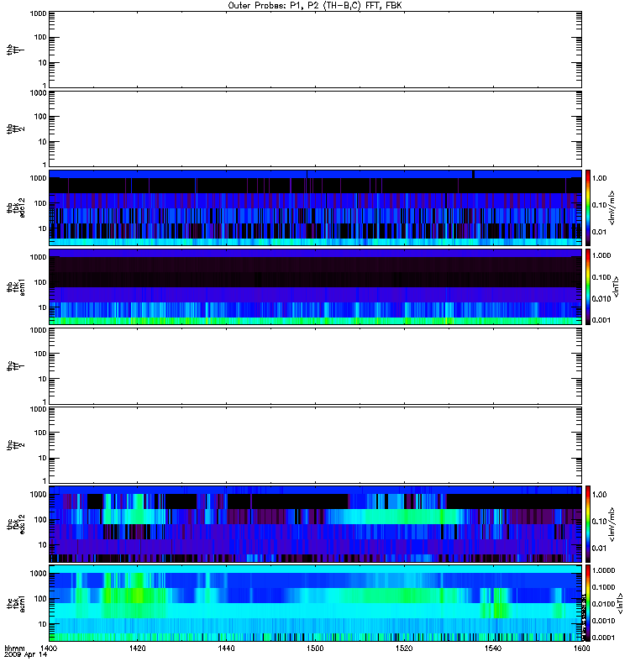This screenshot has width=630, height=672.
Task: Click the 'thc fbk scm1' y-axis title
Action: (16, 603)
